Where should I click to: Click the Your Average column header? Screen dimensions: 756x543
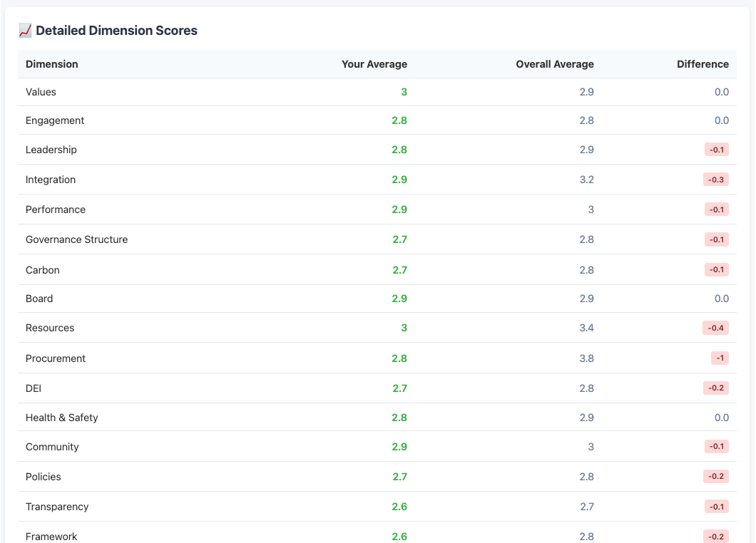tap(374, 64)
